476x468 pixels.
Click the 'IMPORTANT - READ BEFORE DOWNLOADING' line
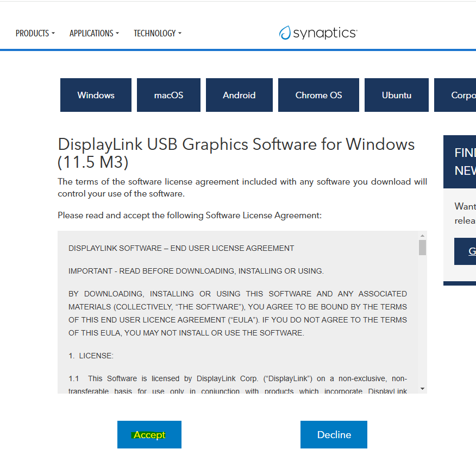tap(196, 271)
